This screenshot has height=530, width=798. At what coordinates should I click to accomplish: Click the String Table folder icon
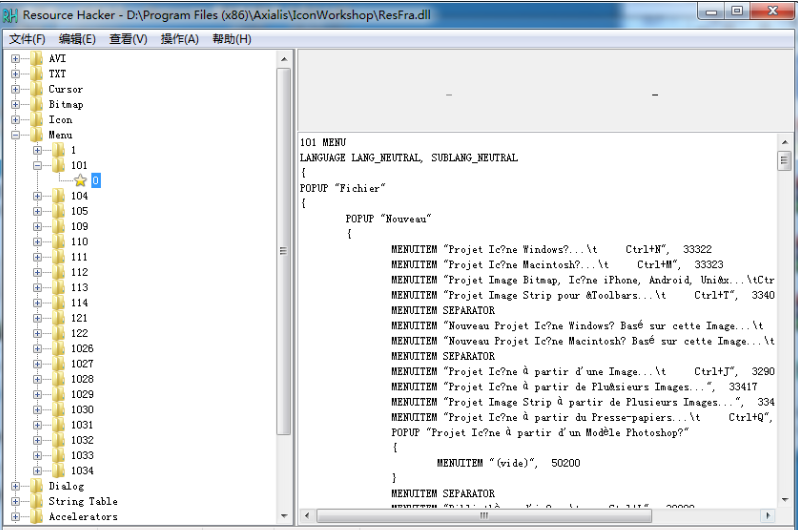37,502
